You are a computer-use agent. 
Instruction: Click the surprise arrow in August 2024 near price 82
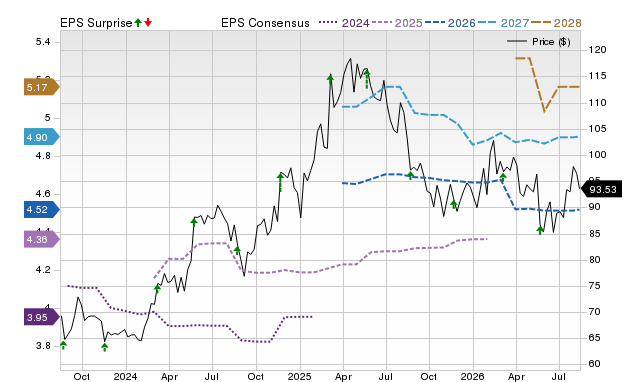click(x=237, y=251)
